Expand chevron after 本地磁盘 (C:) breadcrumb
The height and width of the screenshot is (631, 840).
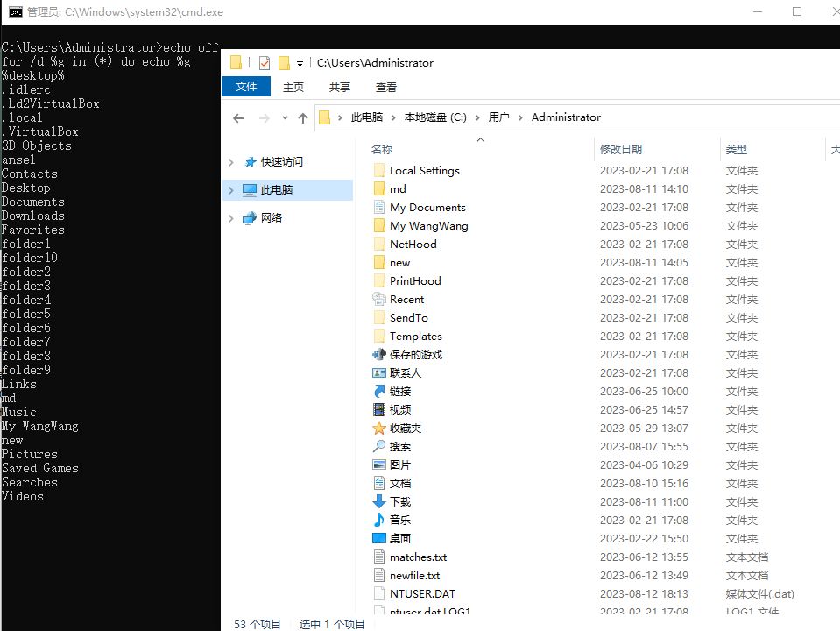click(x=476, y=117)
